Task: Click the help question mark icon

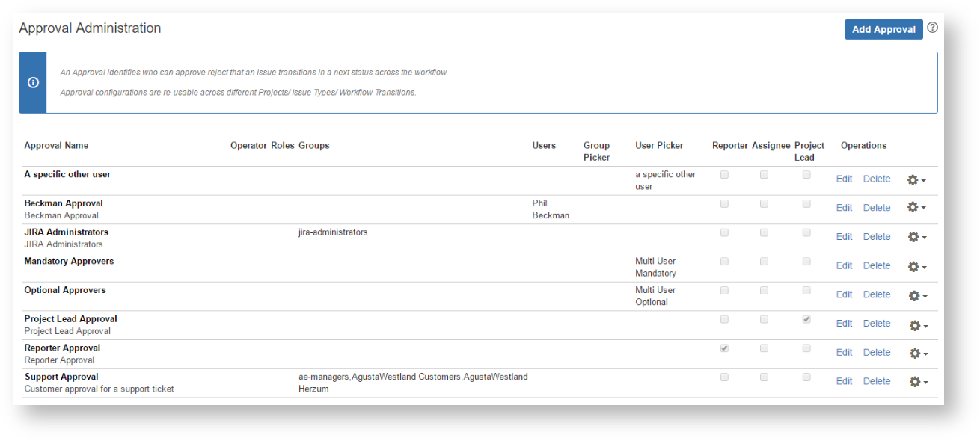Action: click(x=932, y=28)
